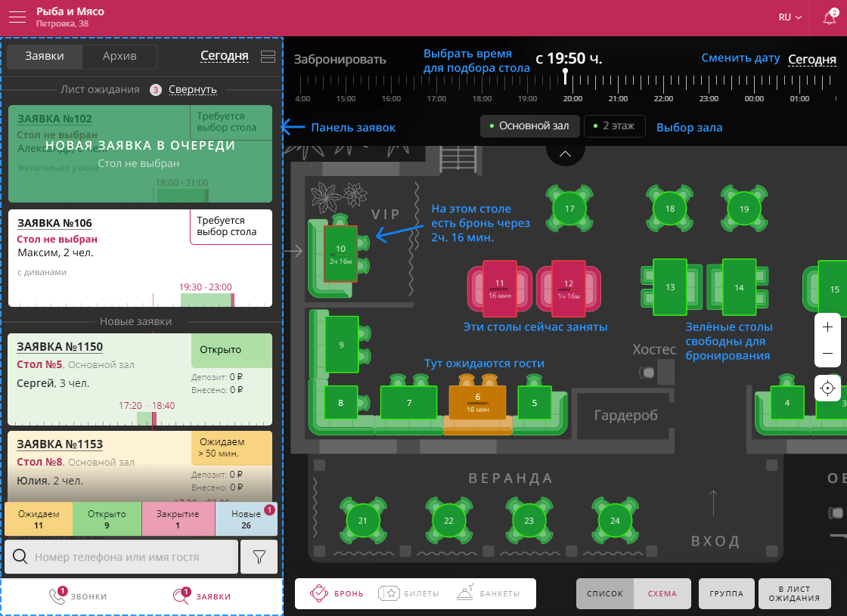Switch to Список view
Screen dimensions: 847x616
tap(605, 593)
